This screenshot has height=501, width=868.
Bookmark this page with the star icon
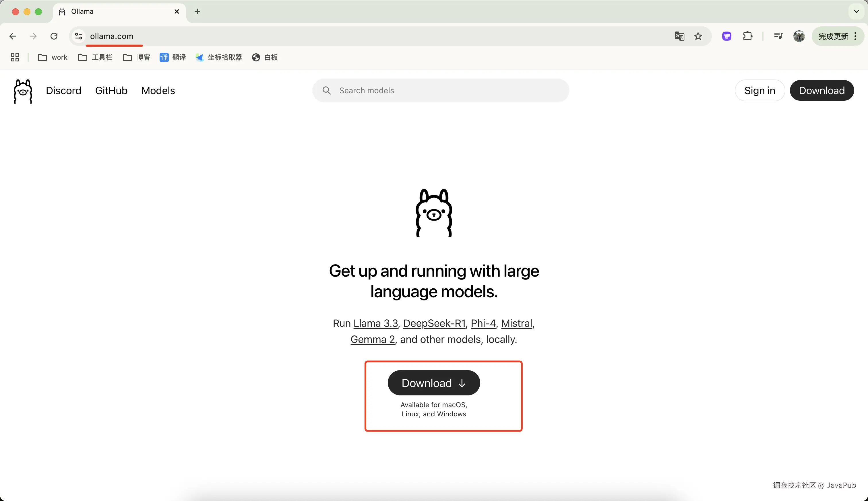point(698,36)
